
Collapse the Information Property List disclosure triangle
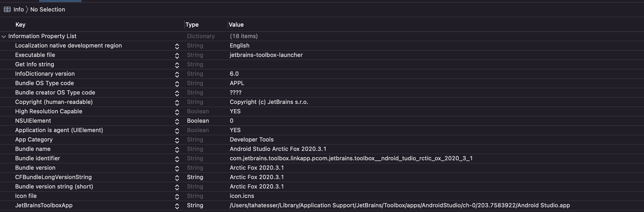pyautogui.click(x=4, y=36)
